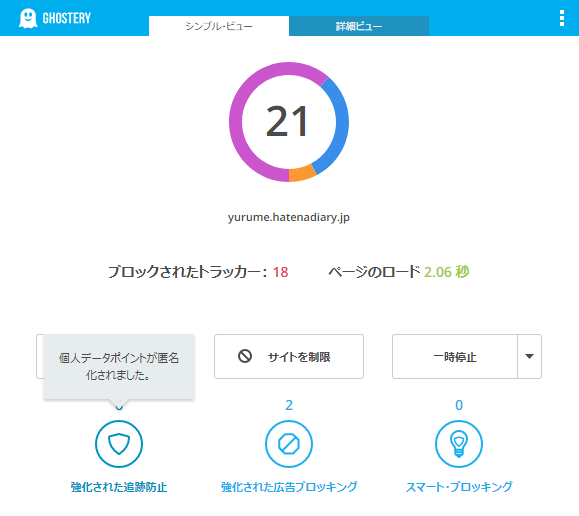
Task: Click the page load time 2.06 秒
Action: click(x=446, y=272)
